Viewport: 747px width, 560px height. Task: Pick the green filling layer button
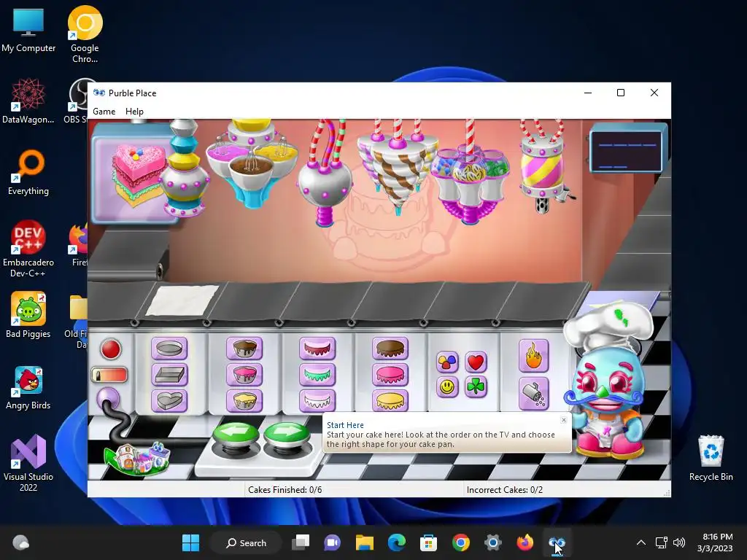click(317, 375)
